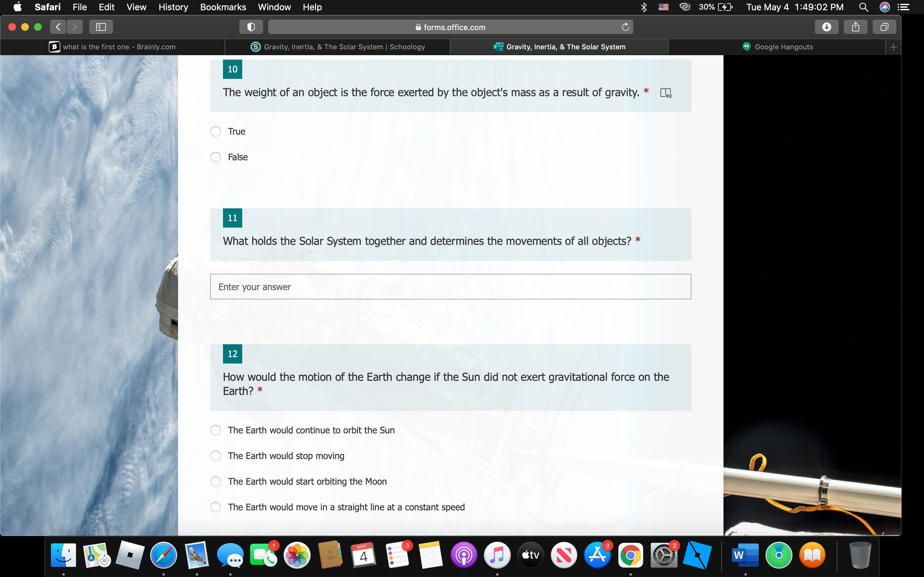This screenshot has height=577, width=924.
Task: Choose 'Earth would move in a straight line'
Action: pos(216,507)
